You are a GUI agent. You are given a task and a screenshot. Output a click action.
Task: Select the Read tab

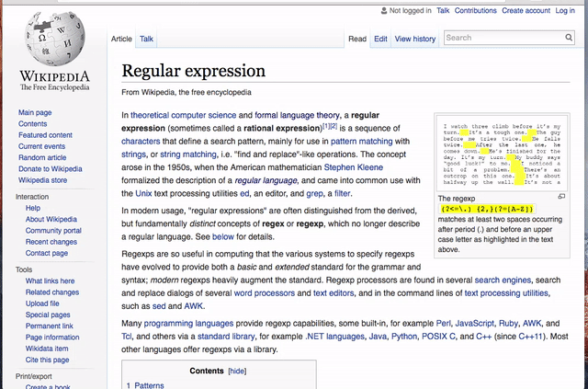(x=357, y=39)
